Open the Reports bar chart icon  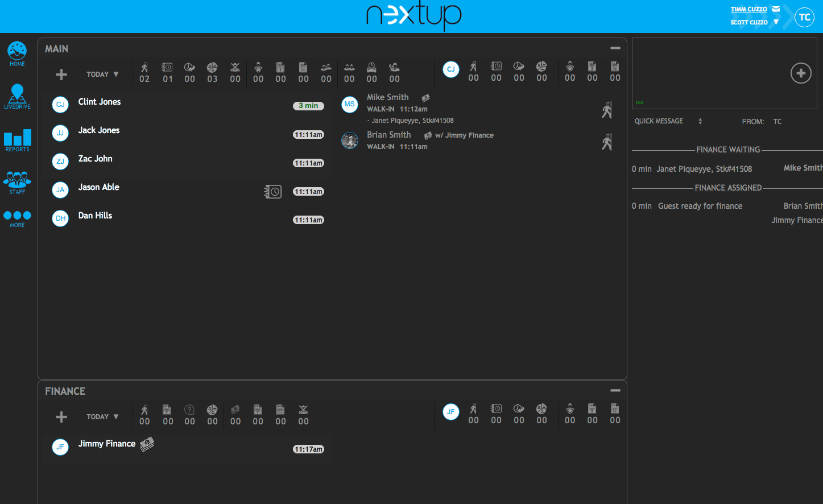click(x=17, y=140)
